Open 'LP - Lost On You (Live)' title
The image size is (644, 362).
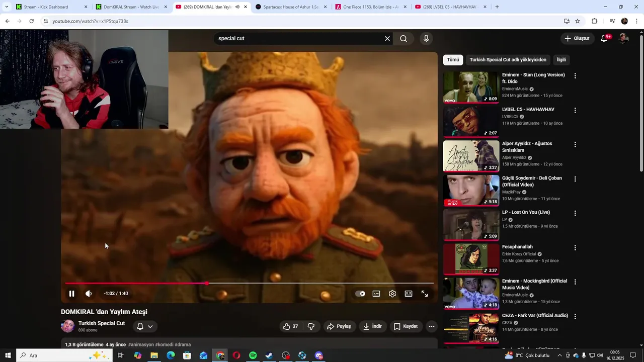tap(526, 212)
